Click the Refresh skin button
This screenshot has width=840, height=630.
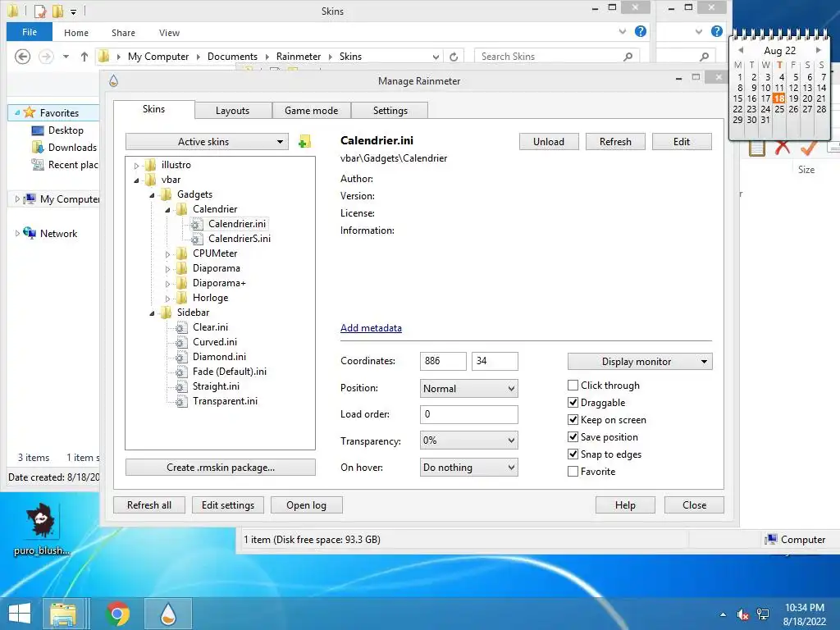615,141
